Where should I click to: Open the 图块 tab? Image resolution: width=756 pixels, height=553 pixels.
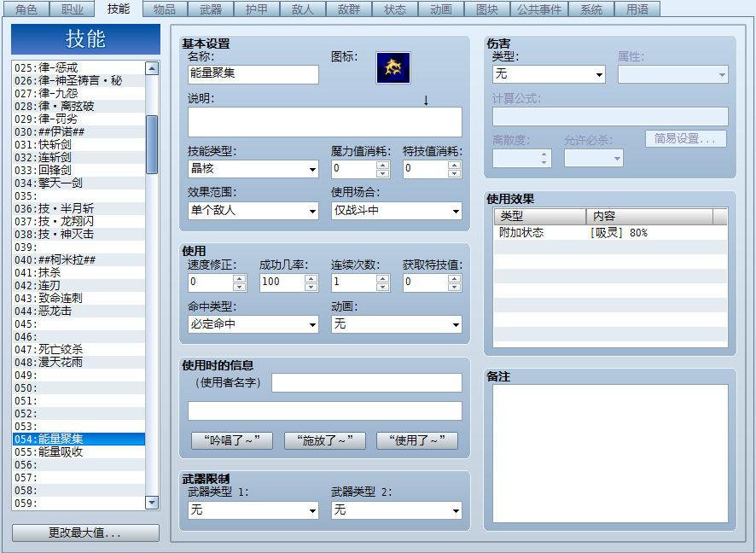pos(487,9)
